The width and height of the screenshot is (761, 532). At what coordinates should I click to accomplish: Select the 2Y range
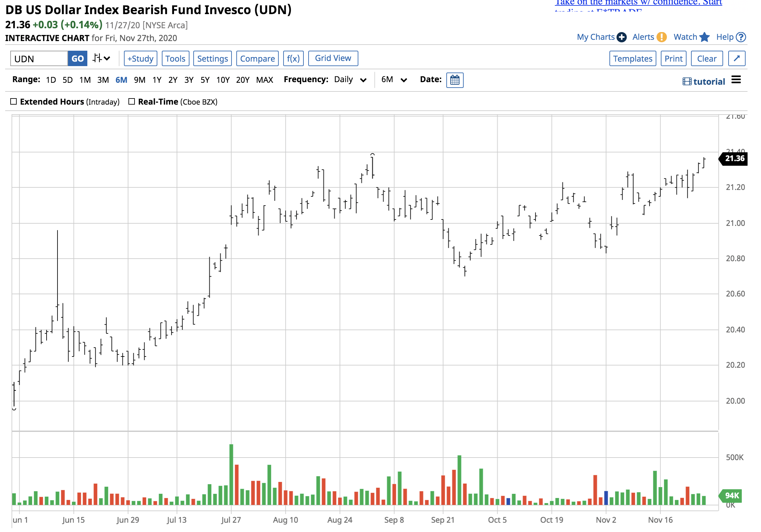tap(173, 80)
